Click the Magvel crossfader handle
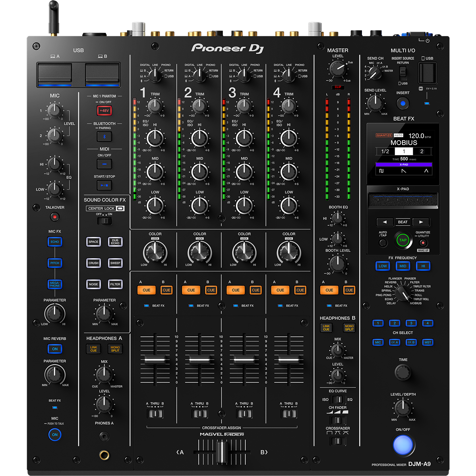Viewport: 476px width, 476px height. pyautogui.click(x=222, y=452)
